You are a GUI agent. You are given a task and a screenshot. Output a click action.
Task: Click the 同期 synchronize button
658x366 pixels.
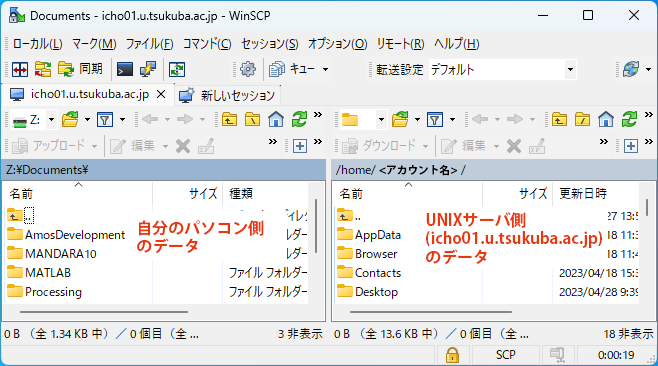[81, 69]
